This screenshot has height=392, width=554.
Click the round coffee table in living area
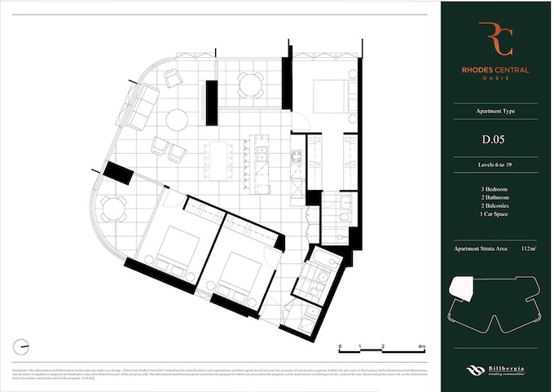coord(177,121)
